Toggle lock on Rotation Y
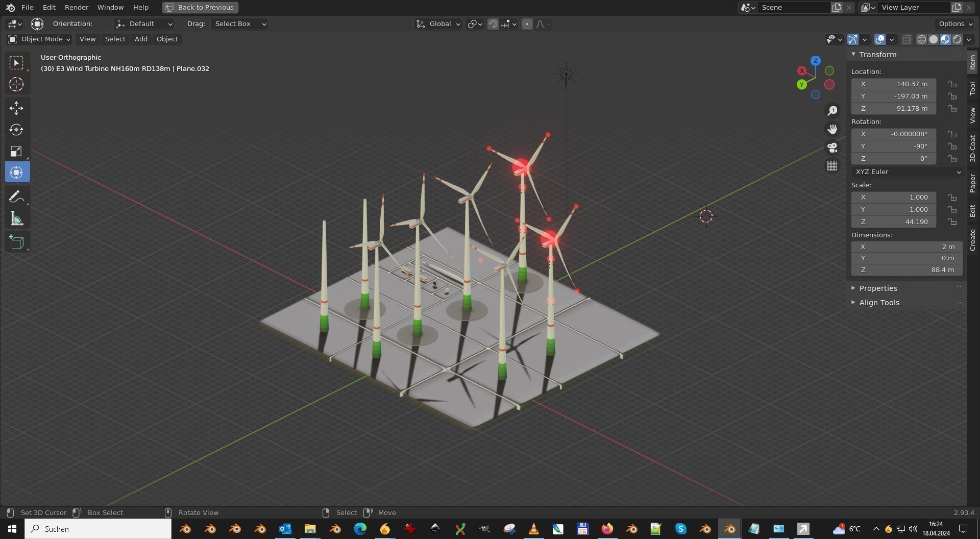The width and height of the screenshot is (980, 539). point(952,146)
